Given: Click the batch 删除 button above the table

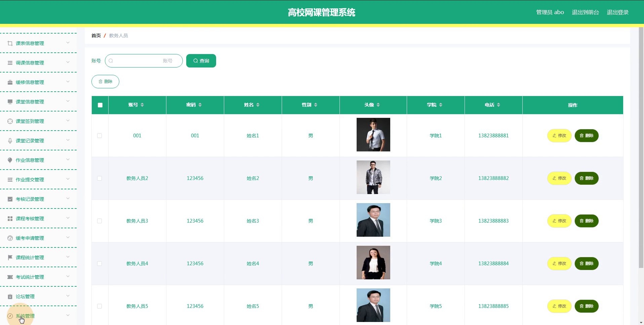Looking at the screenshot, I should point(105,82).
